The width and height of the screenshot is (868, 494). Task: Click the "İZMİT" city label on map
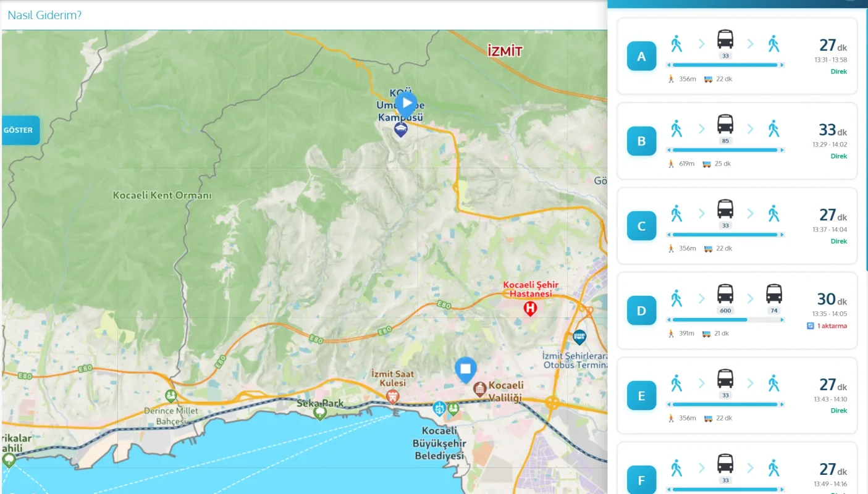(x=505, y=51)
